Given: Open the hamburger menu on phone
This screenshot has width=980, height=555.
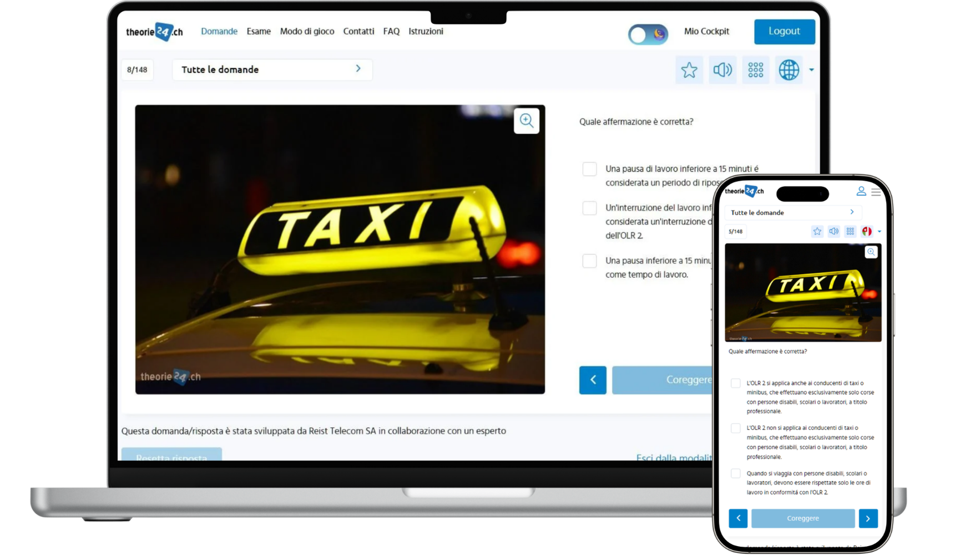Looking at the screenshot, I should [x=876, y=192].
